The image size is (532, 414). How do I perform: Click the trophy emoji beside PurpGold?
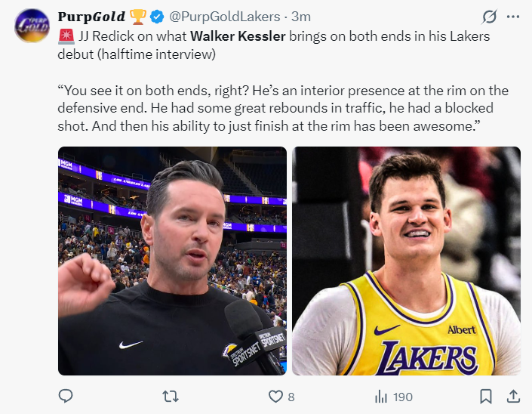pyautogui.click(x=138, y=17)
